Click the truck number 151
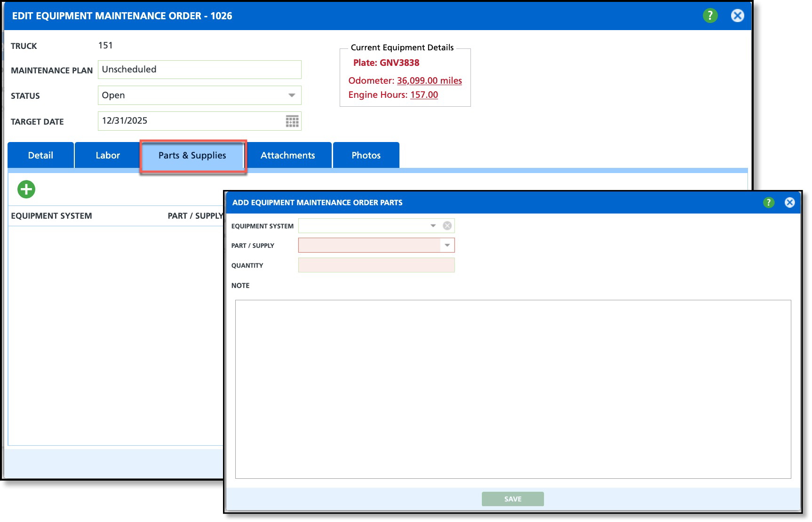Viewport: 812px width, 522px height. tap(105, 46)
